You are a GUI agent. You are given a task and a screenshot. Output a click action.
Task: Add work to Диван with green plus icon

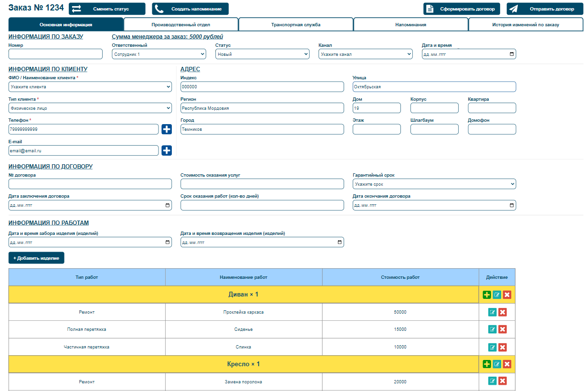pos(487,295)
